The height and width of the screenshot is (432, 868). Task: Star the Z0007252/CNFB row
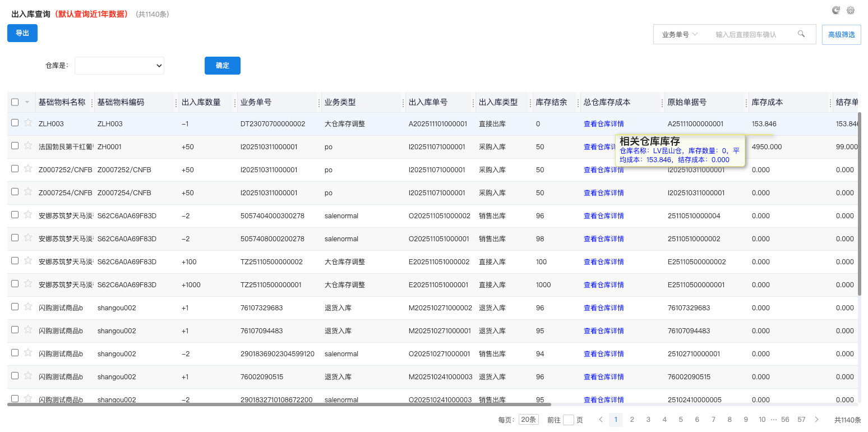(28, 169)
